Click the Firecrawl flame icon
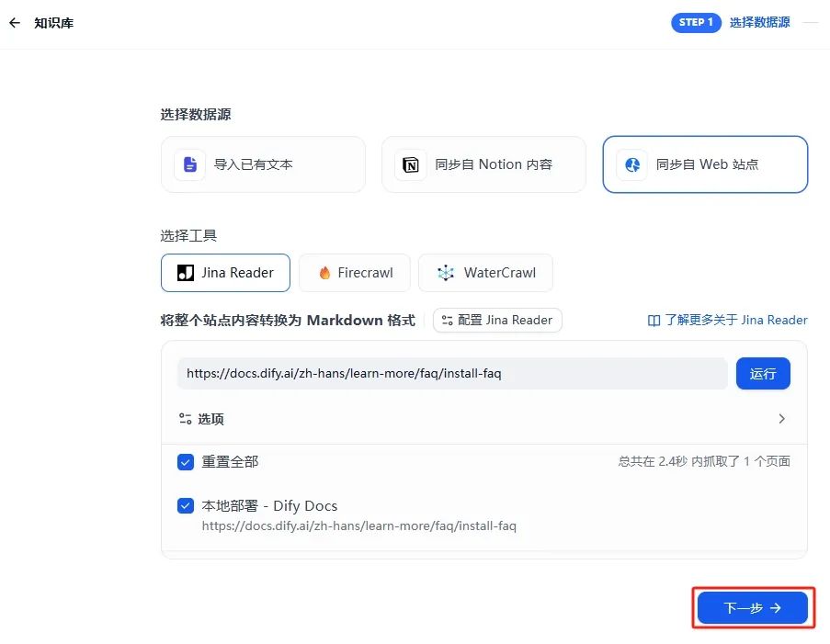 click(326, 272)
